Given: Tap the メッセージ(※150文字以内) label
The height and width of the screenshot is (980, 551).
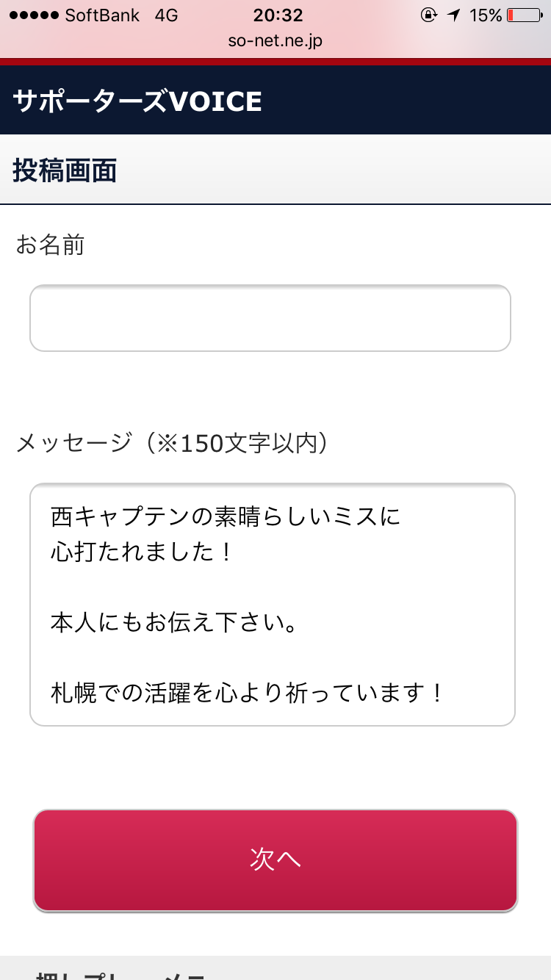Looking at the screenshot, I should [172, 443].
